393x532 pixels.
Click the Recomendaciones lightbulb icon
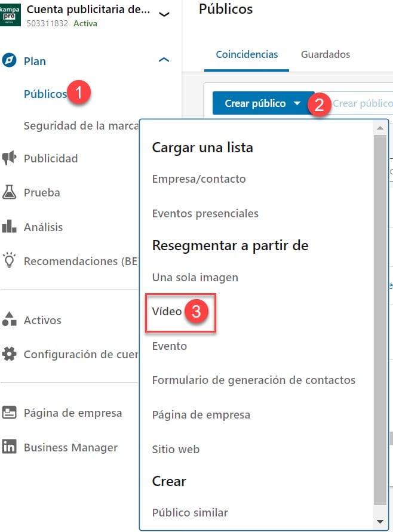pos(9,260)
